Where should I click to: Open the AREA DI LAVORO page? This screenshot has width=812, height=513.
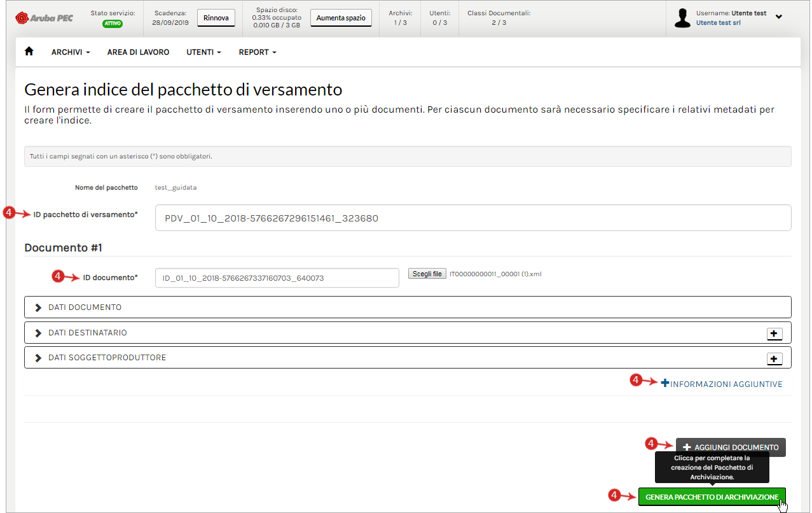tap(138, 52)
